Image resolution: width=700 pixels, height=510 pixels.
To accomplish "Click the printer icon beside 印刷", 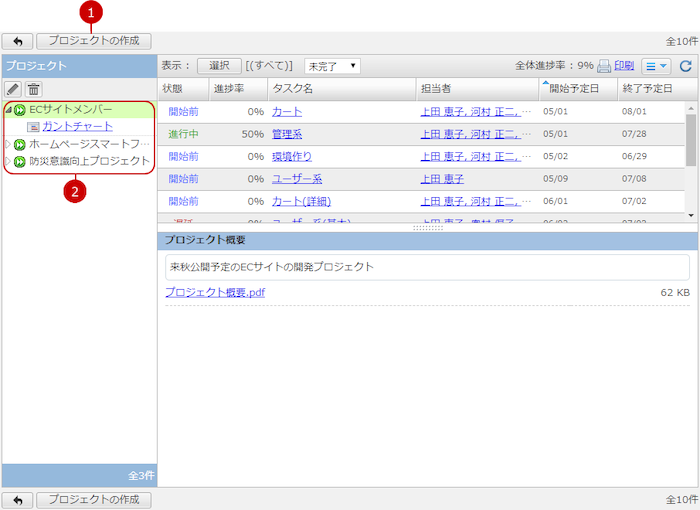I will coord(604,67).
